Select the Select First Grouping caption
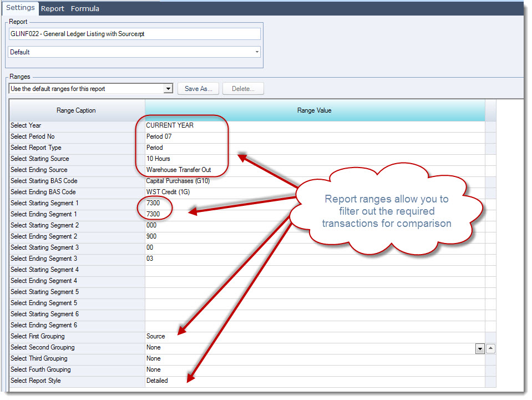Screen dimensions: 532x400 point(77,336)
